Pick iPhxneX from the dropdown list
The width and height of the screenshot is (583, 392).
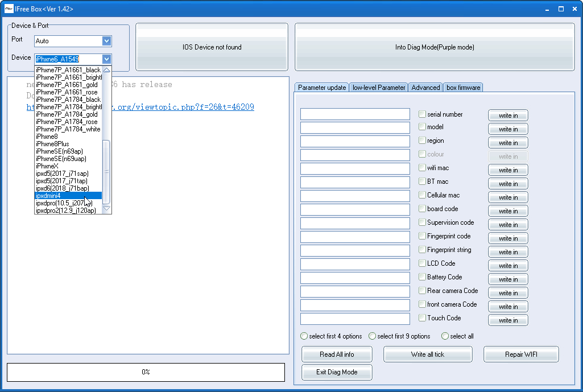(68, 166)
